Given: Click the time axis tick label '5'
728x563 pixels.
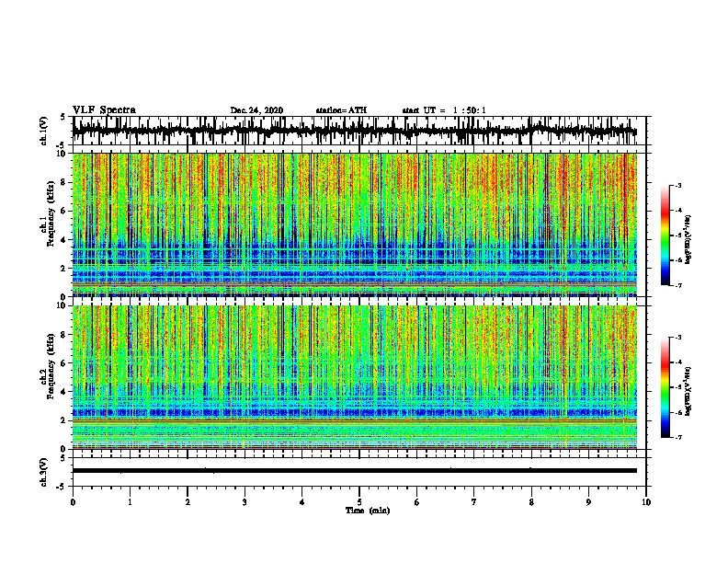Looking at the screenshot, I should [359, 502].
